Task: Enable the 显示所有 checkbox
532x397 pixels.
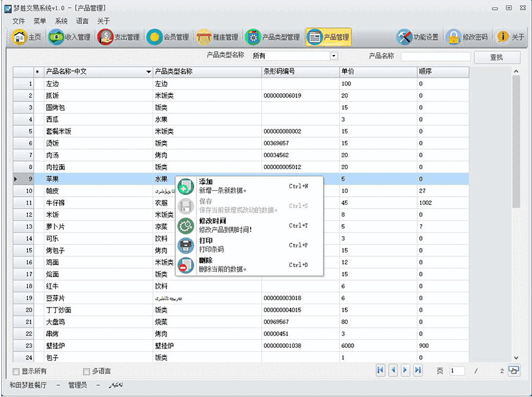Action: coord(17,371)
